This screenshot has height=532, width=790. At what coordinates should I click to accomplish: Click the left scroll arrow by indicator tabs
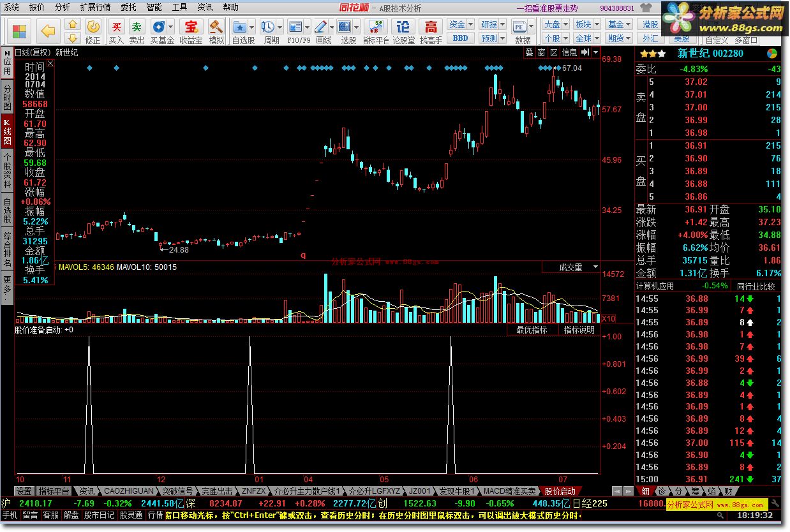point(617,491)
